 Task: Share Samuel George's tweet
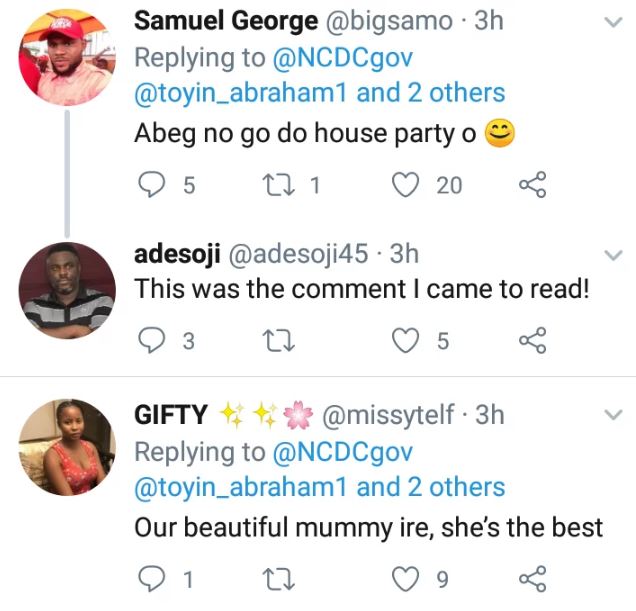tap(532, 184)
